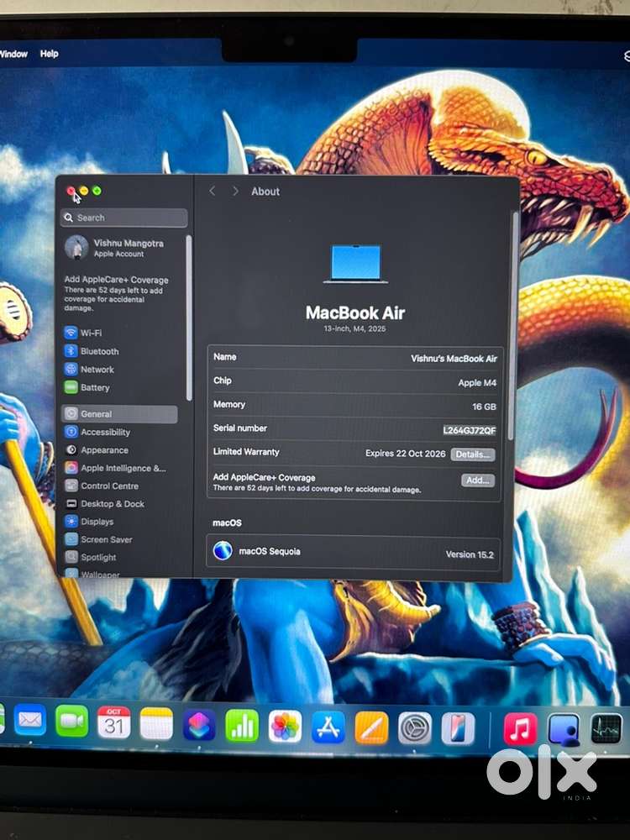630x840 pixels.
Task: Launch the Shortcuts app from the dock
Action: click(x=199, y=724)
